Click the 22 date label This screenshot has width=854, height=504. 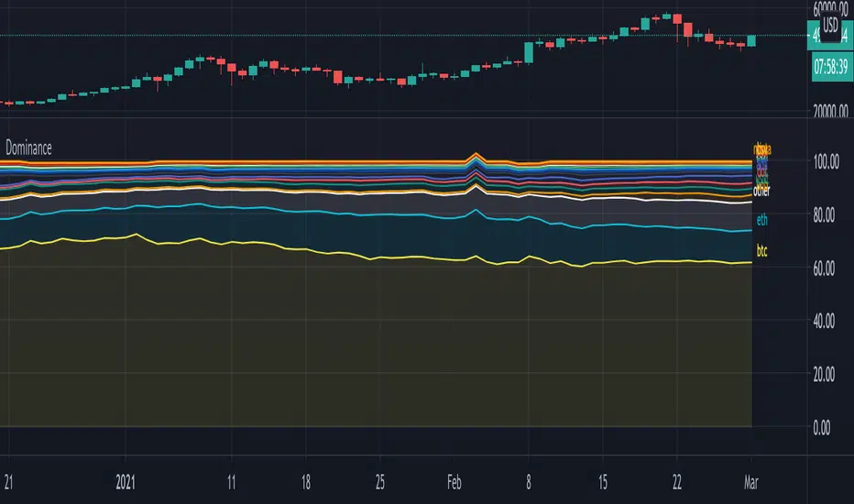click(677, 482)
